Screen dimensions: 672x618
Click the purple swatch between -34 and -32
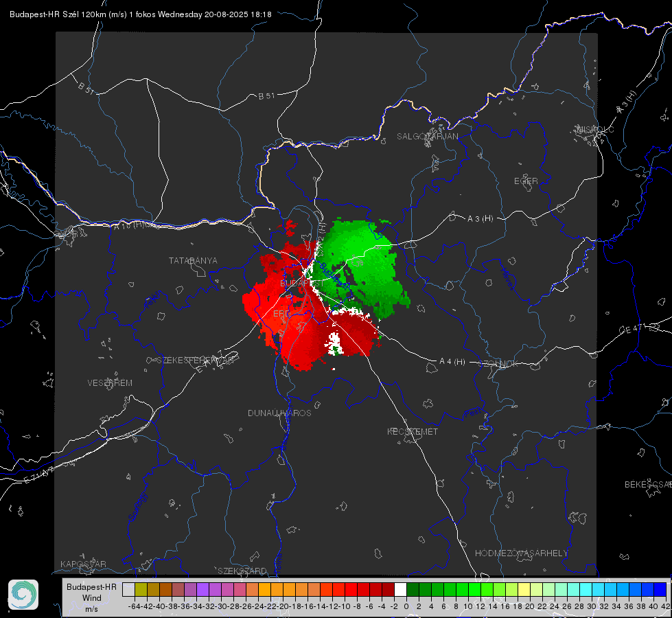tap(202, 589)
